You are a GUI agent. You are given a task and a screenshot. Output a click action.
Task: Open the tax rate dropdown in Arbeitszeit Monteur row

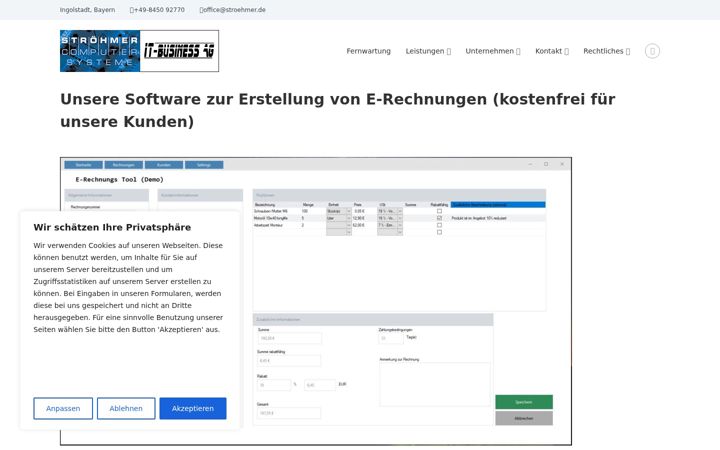pyautogui.click(x=390, y=225)
